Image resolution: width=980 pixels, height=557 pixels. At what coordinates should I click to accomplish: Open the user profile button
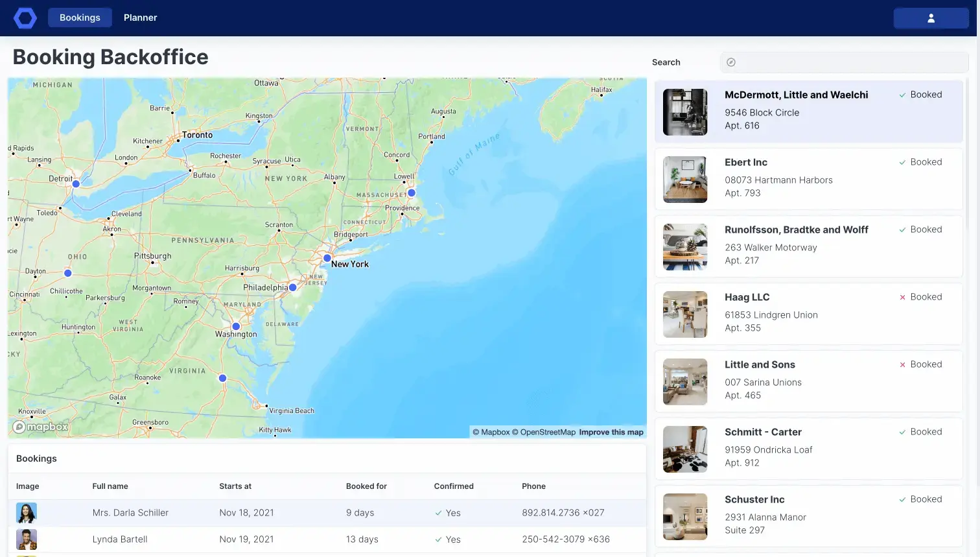[931, 18]
